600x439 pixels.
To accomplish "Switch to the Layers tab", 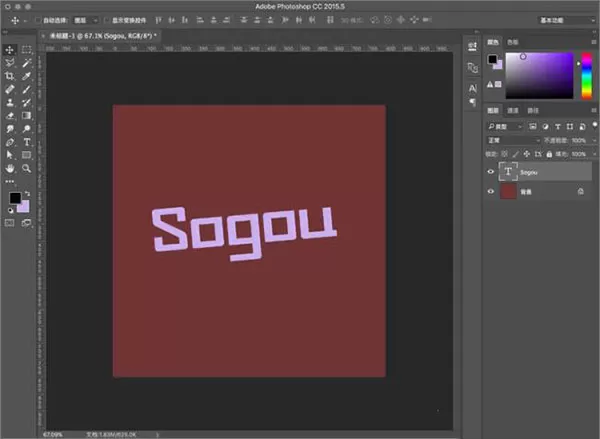I will (x=493, y=111).
